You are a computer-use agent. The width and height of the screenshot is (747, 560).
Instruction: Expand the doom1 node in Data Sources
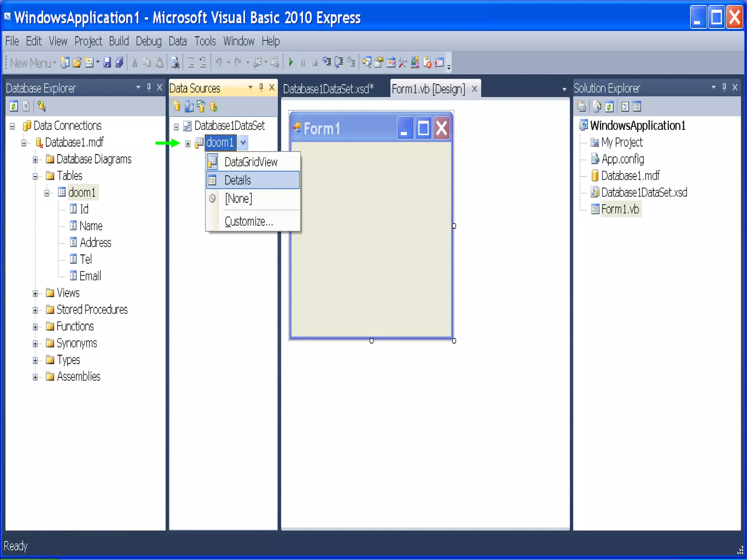click(x=188, y=144)
